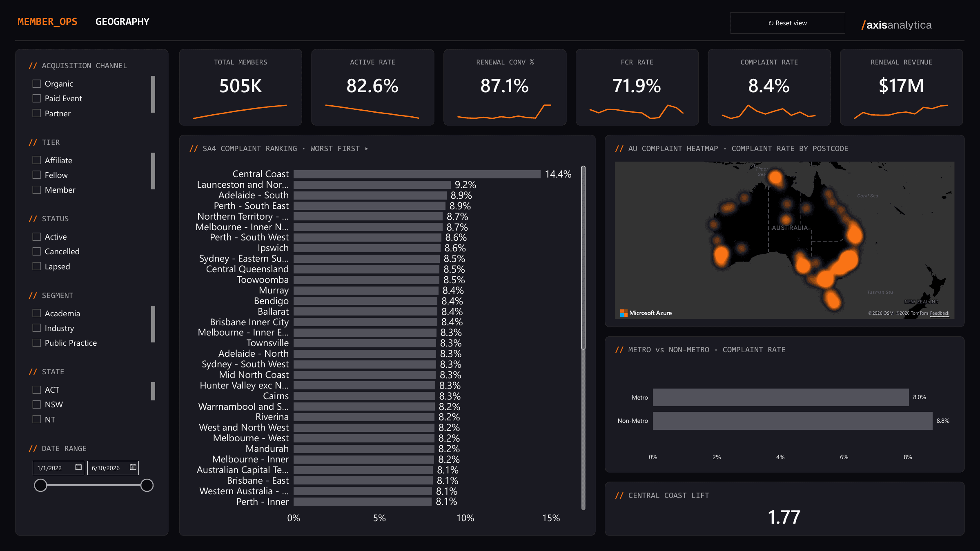Click the State filter list scrollbar
Viewport: 980px width, 551px height.
click(153, 391)
